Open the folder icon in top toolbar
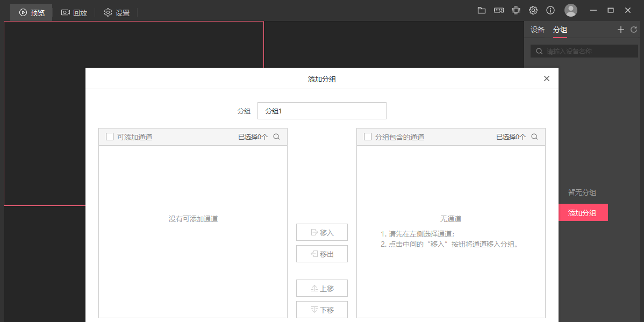This screenshot has width=644, height=322. click(x=482, y=10)
